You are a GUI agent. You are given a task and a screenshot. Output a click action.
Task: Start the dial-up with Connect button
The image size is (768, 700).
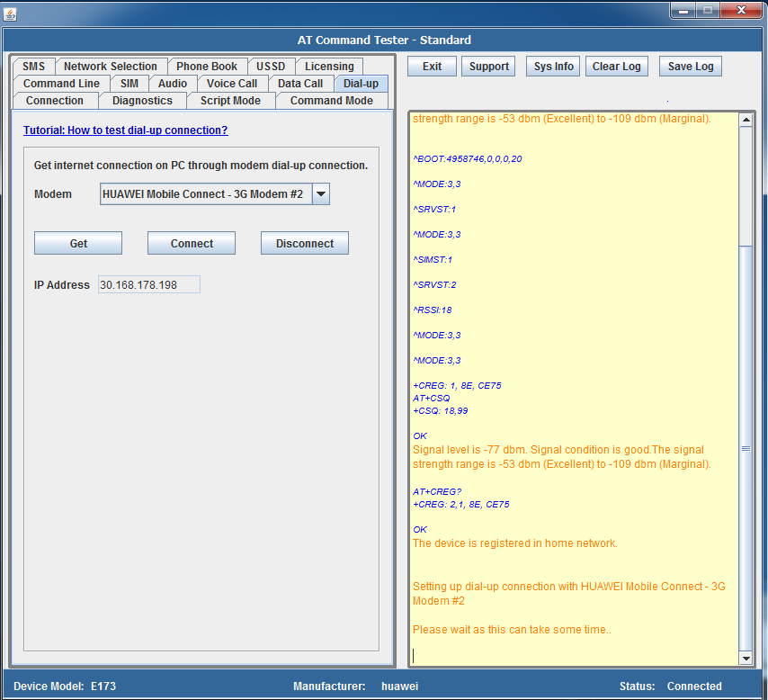[192, 243]
